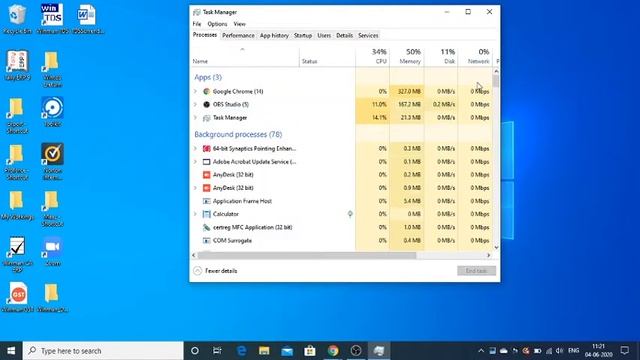Open the Recycle Bin desktop icon
The image size is (640, 360).
pyautogui.click(x=17, y=18)
